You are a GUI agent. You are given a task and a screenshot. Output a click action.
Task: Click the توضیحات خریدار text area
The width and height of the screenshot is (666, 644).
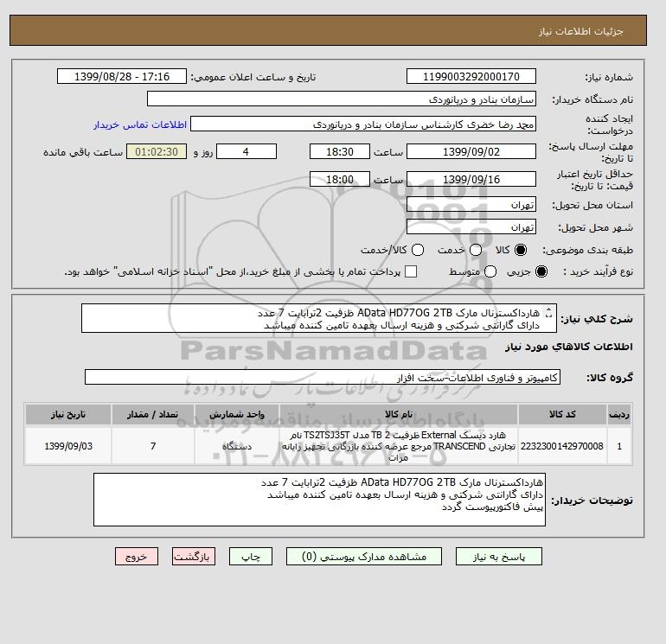point(319,501)
